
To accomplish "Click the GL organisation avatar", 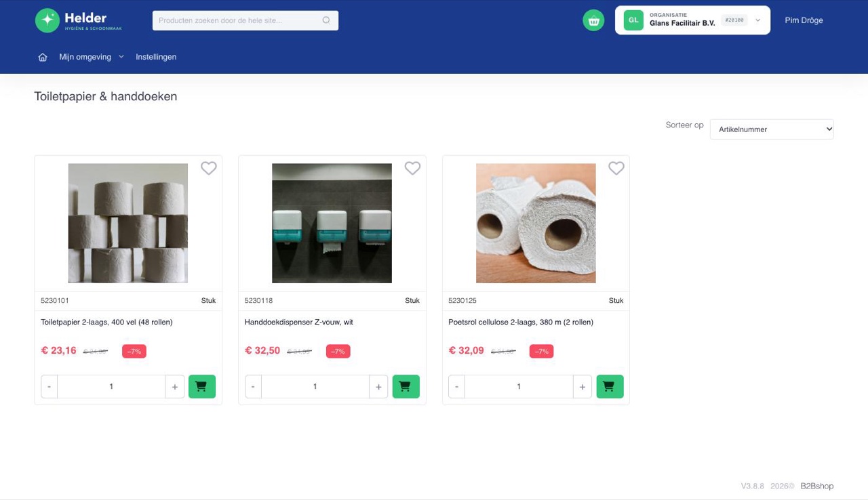I will 633,20.
